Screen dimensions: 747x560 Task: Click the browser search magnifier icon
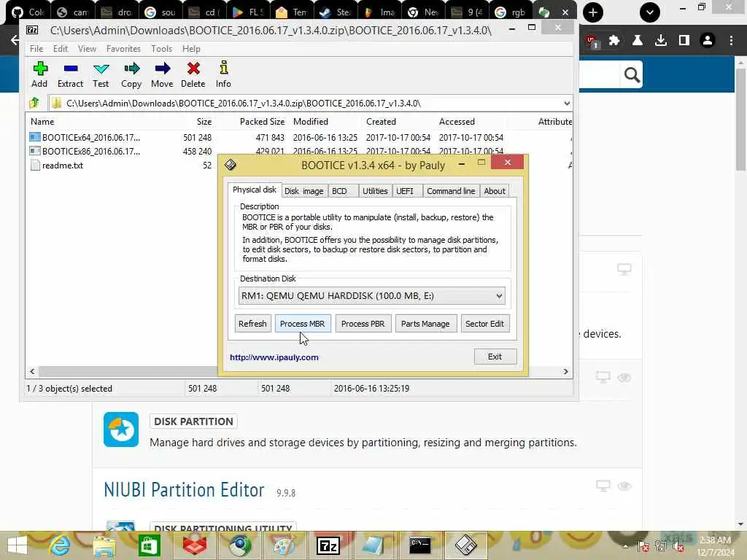coord(632,75)
